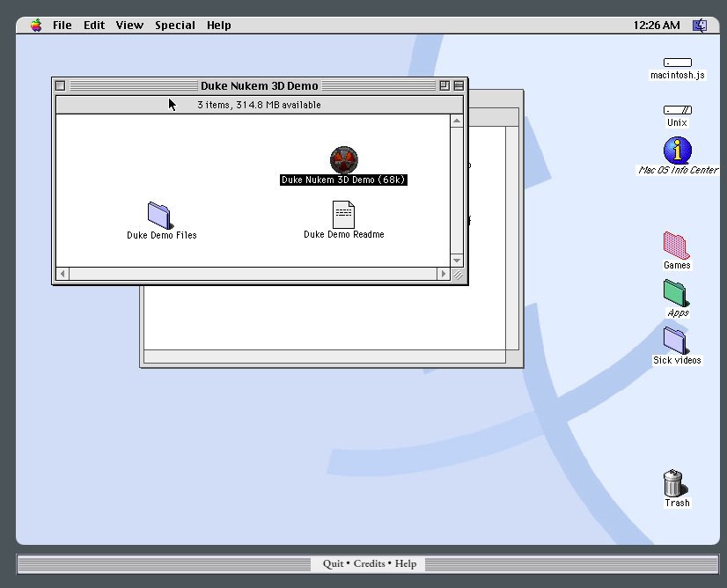Select the Games folder on desktop
The width and height of the screenshot is (727, 588).
[x=677, y=245]
